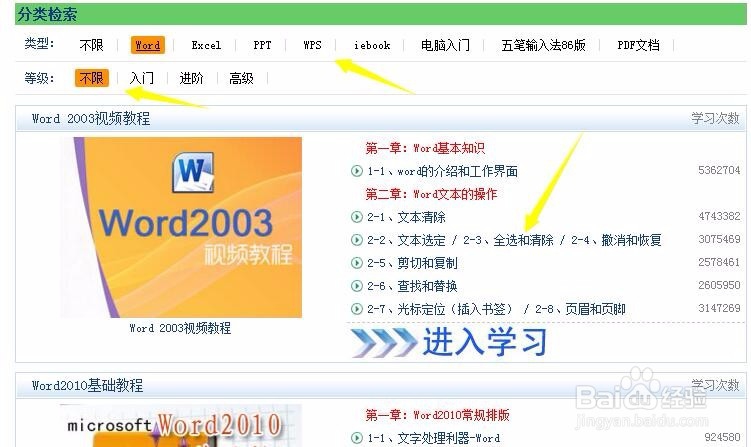Click the study count 924580
The image size is (751, 447).
pos(722,437)
